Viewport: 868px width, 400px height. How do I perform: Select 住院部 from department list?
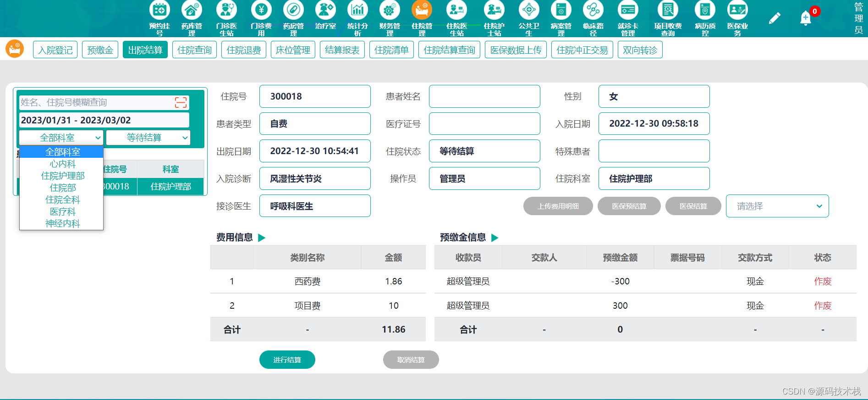62,188
